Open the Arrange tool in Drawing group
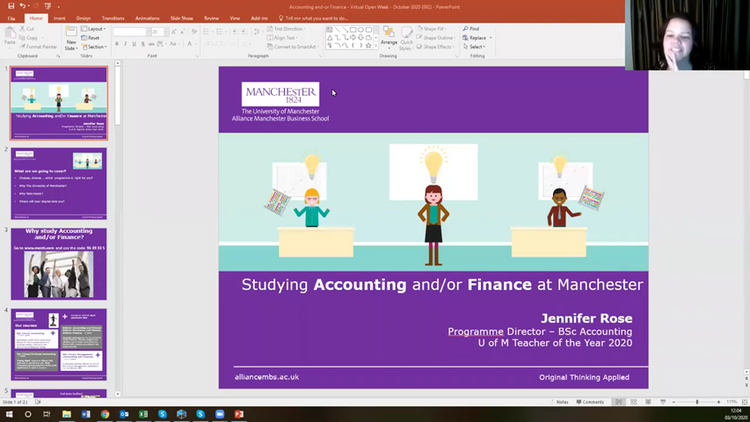 [x=389, y=38]
